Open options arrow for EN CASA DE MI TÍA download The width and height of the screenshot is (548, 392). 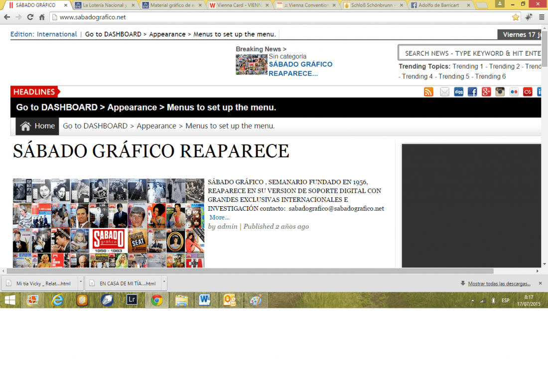[x=164, y=283]
